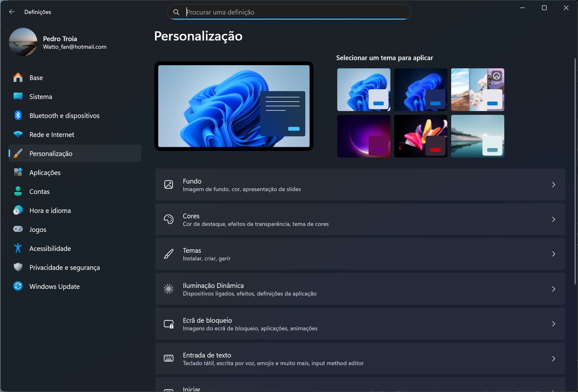This screenshot has height=392, width=578.
Task: Expand the Temas row chevron
Action: pyautogui.click(x=553, y=254)
